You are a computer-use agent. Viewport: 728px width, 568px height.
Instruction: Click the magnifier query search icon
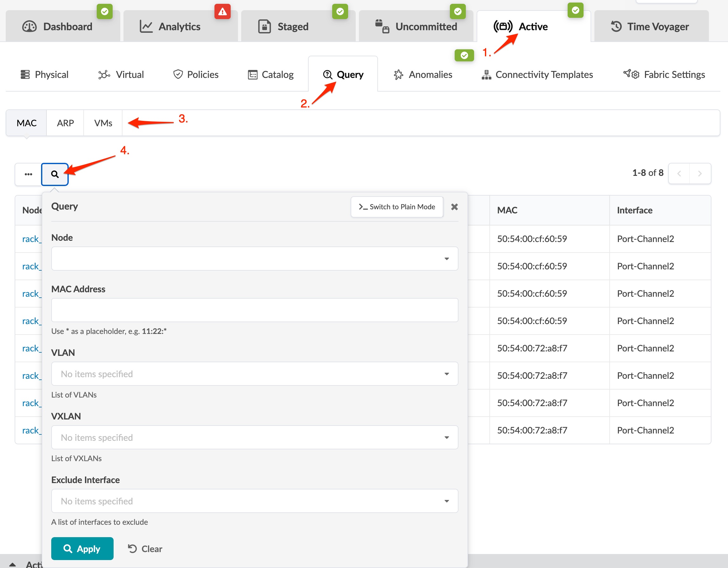[55, 174]
